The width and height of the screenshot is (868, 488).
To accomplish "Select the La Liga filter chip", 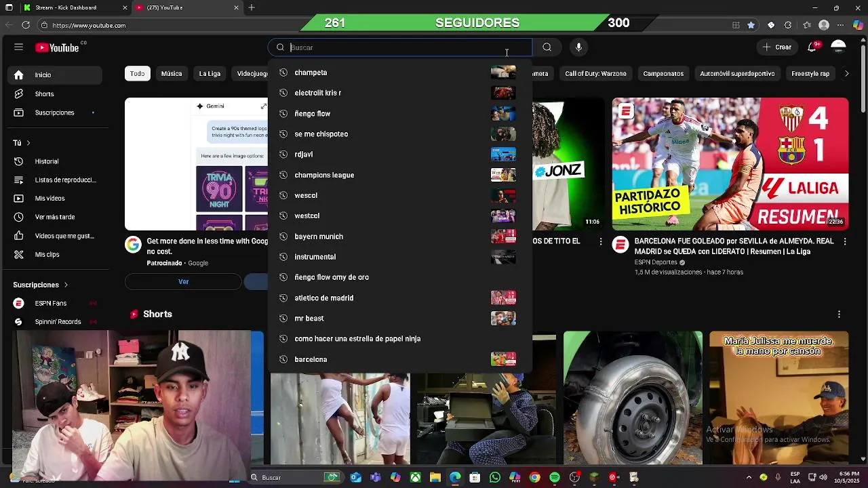I will click(x=210, y=73).
